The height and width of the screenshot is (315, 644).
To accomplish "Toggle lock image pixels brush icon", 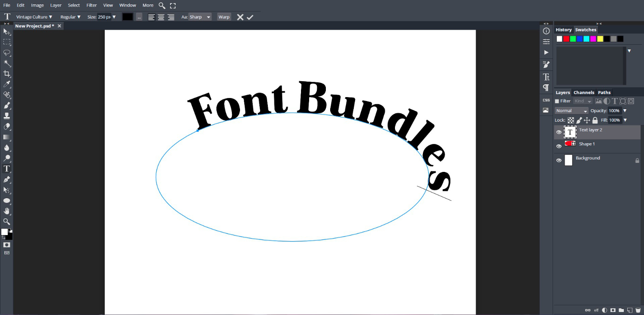I will (x=579, y=120).
